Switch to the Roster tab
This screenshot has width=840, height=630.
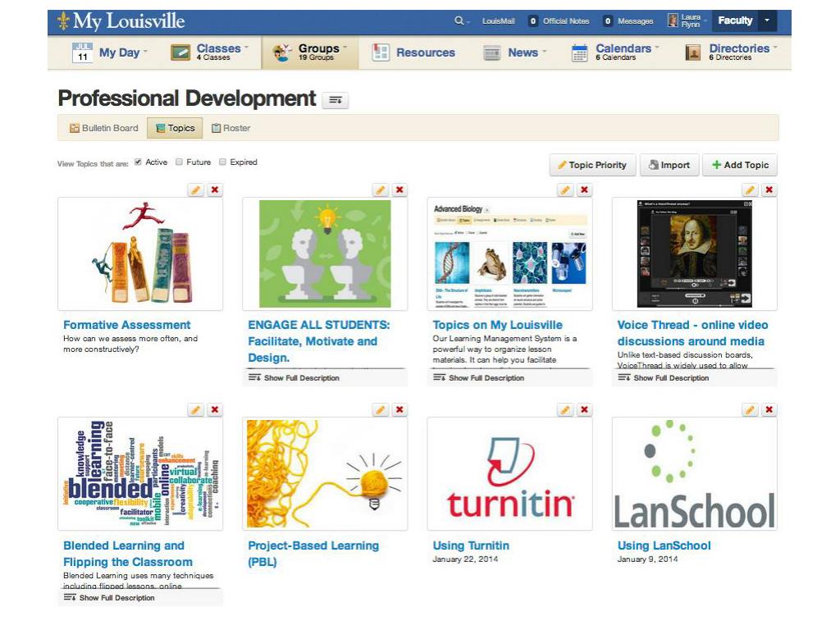(x=231, y=128)
